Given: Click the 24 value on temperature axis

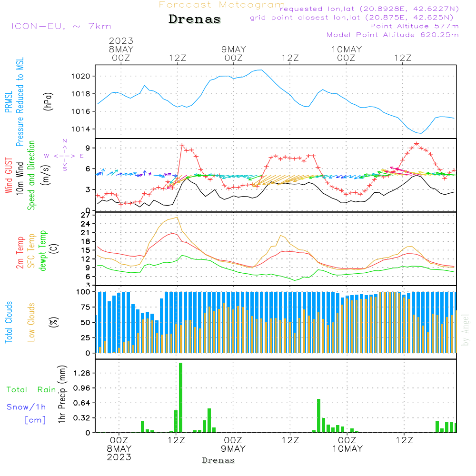Looking at the screenshot, I should [86, 224].
